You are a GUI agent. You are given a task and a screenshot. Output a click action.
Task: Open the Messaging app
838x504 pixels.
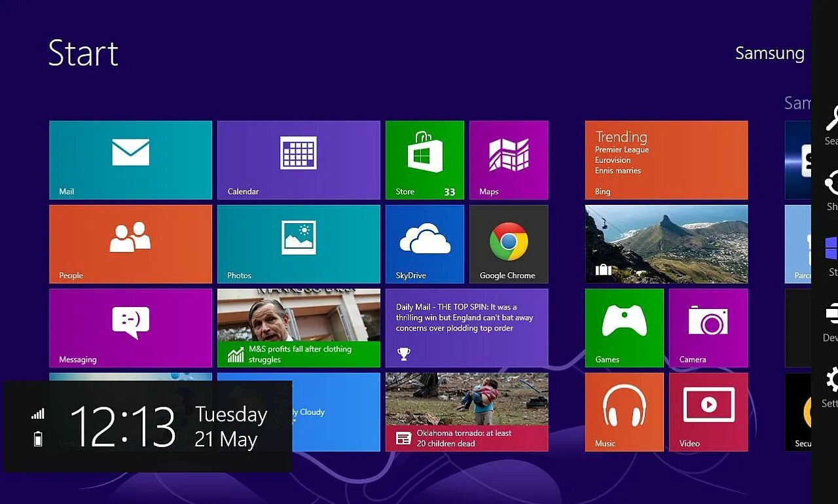[x=130, y=327]
